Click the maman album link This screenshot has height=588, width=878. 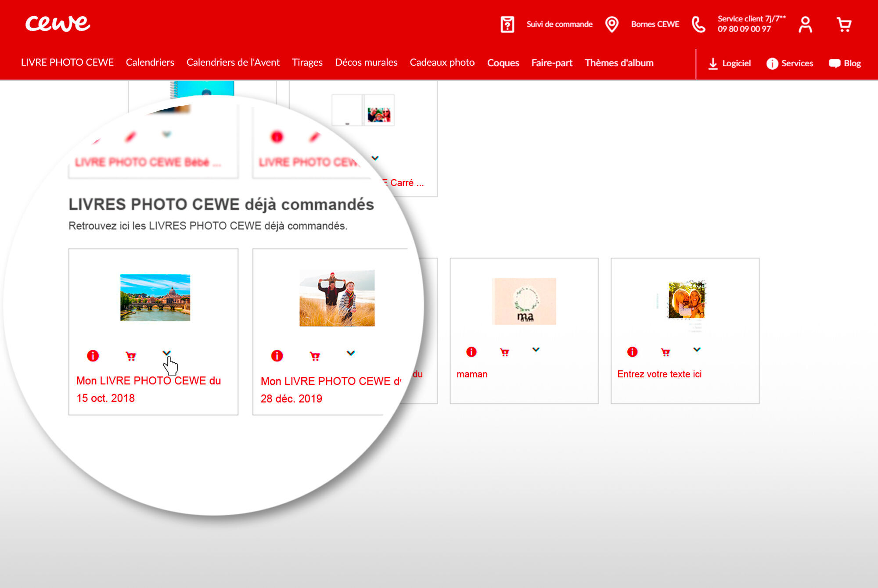[x=472, y=374]
